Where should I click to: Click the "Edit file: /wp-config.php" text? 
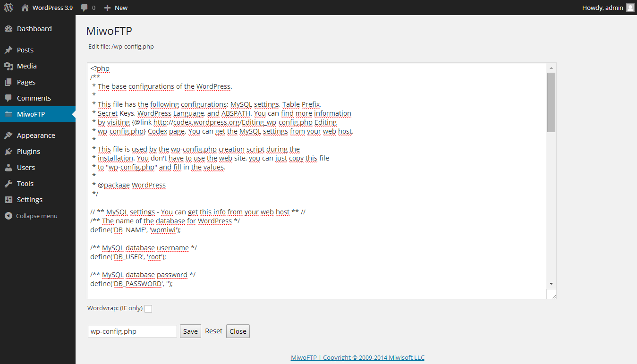[x=121, y=46]
